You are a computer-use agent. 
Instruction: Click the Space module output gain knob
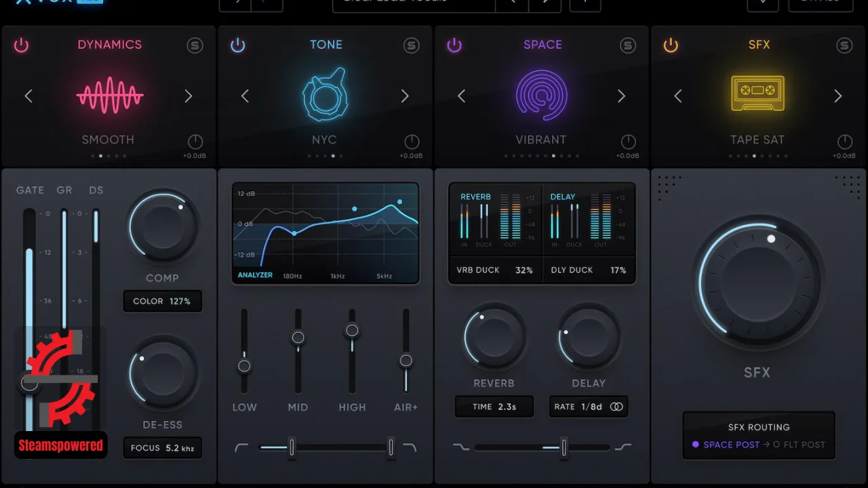pos(629,142)
